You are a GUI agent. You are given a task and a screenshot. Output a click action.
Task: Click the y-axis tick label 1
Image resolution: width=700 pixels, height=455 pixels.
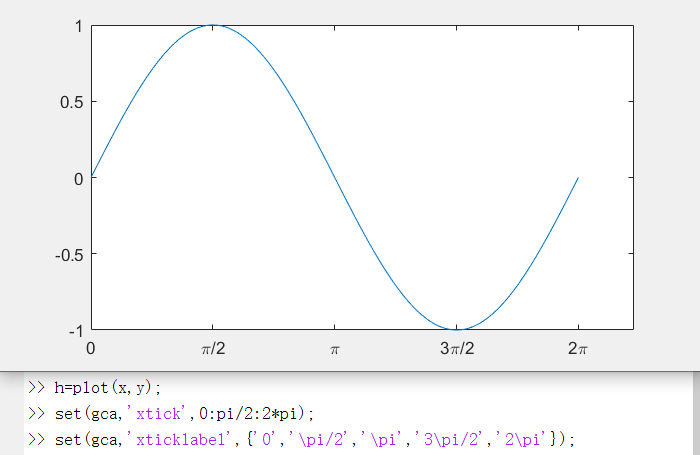click(x=79, y=27)
